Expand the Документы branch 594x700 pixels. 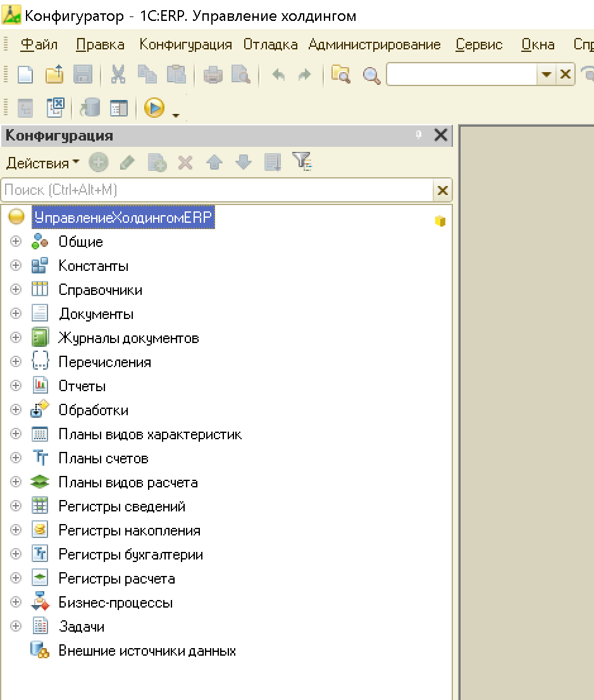point(16,314)
